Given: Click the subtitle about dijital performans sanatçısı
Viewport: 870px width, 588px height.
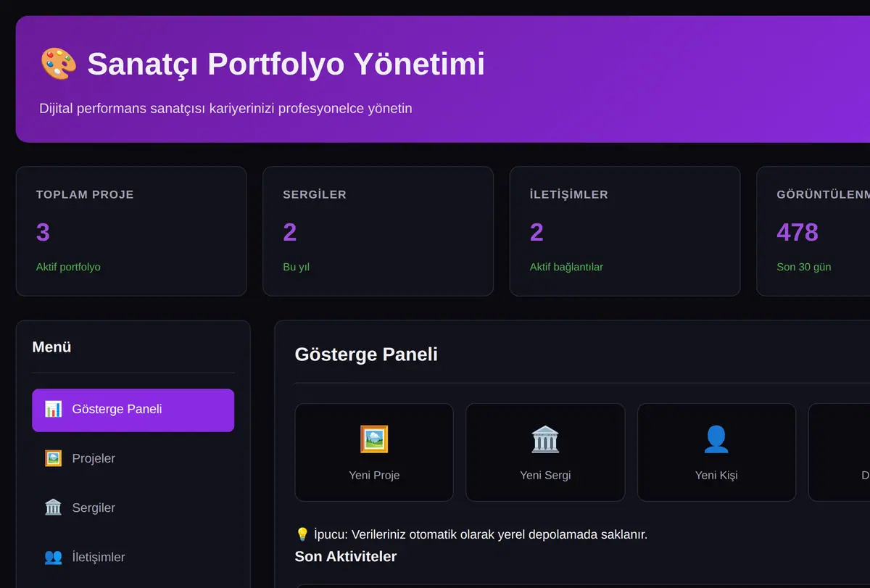Looking at the screenshot, I should [x=225, y=109].
